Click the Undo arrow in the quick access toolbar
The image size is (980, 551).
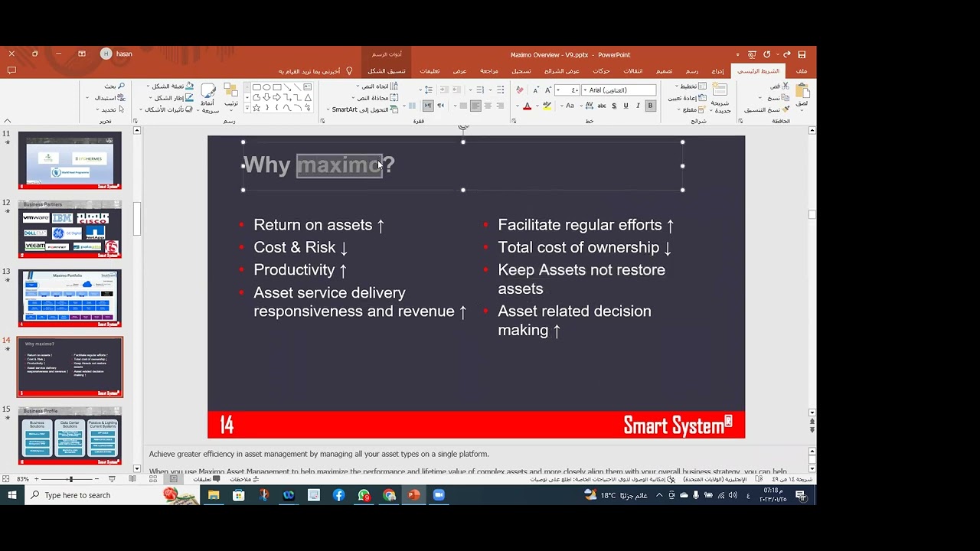(786, 54)
